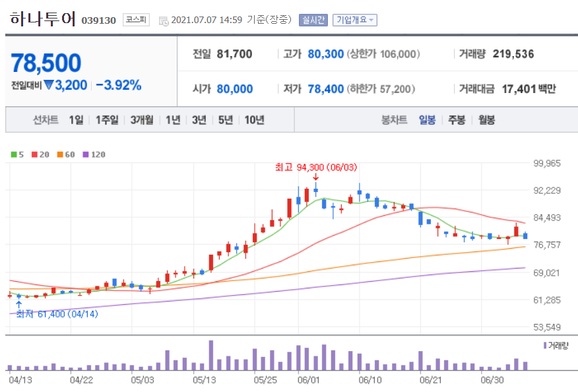Click the 06/30 date axis label
This screenshot has height=392, width=578.
click(492, 380)
